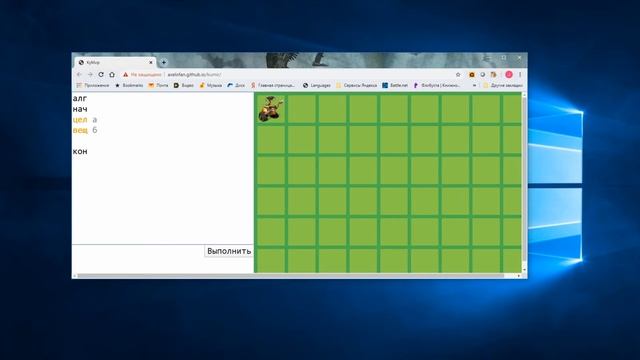Close the KyMup tab
Image resolution: width=640 pixels, height=360 pixels.
tap(151, 62)
